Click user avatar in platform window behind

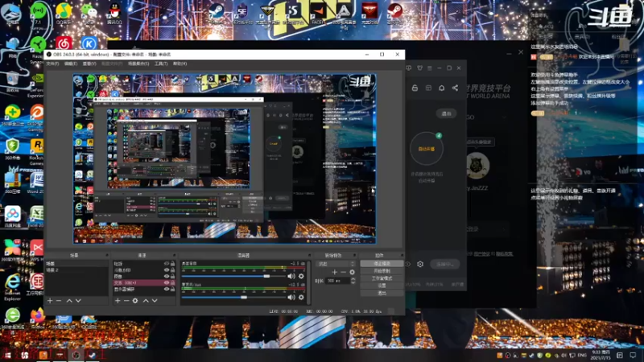pyautogui.click(x=477, y=166)
